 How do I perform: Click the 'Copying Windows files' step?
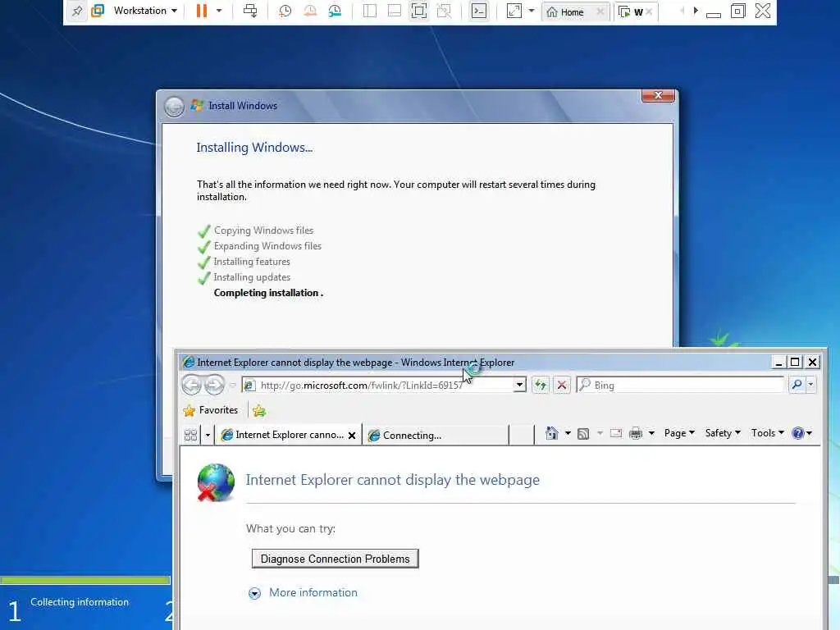click(x=263, y=231)
